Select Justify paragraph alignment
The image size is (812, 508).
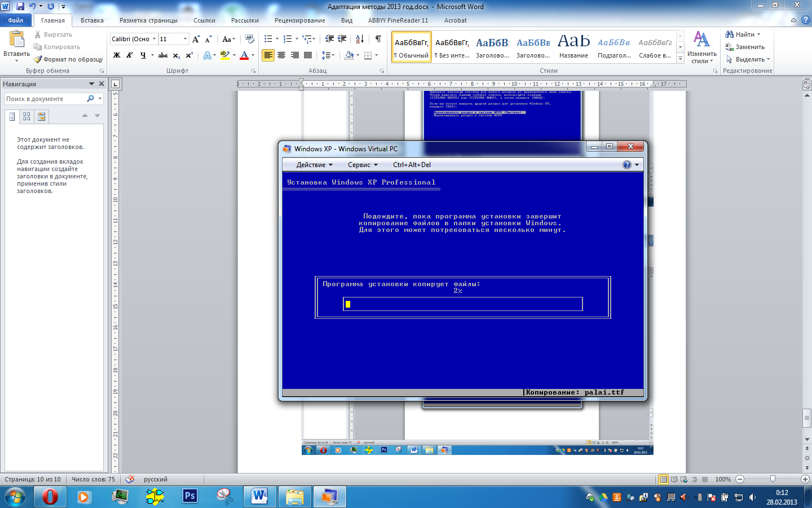[308, 55]
